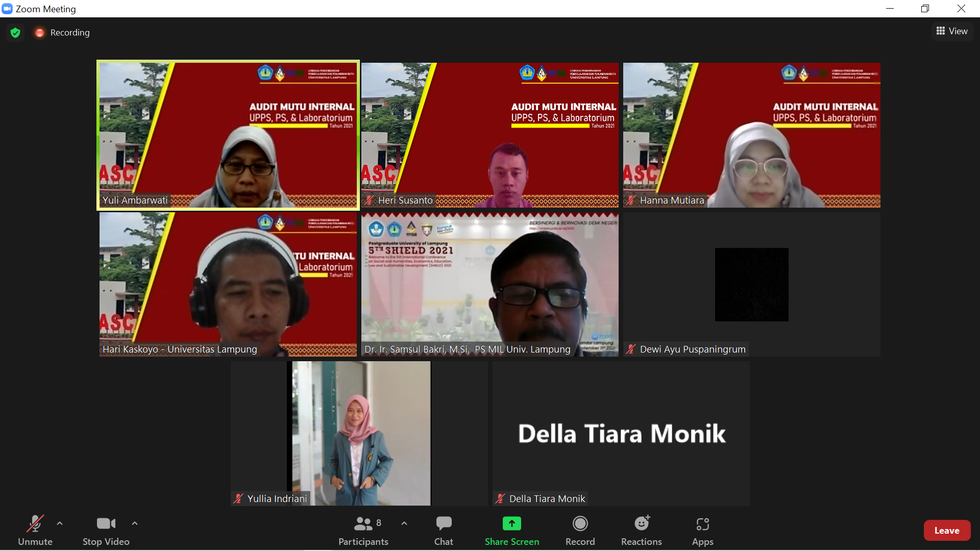The height and width of the screenshot is (551, 980).
Task: Select Heri Susanto's video tile
Action: click(x=489, y=135)
